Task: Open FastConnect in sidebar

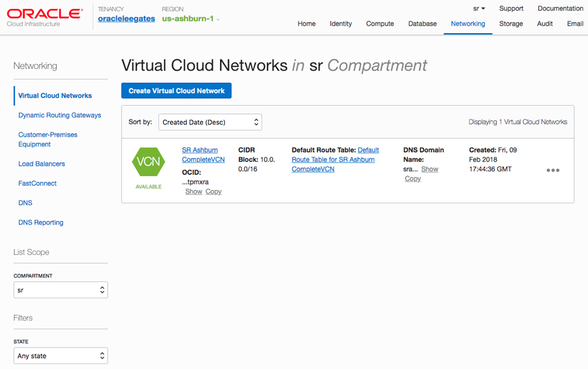Action: point(37,183)
